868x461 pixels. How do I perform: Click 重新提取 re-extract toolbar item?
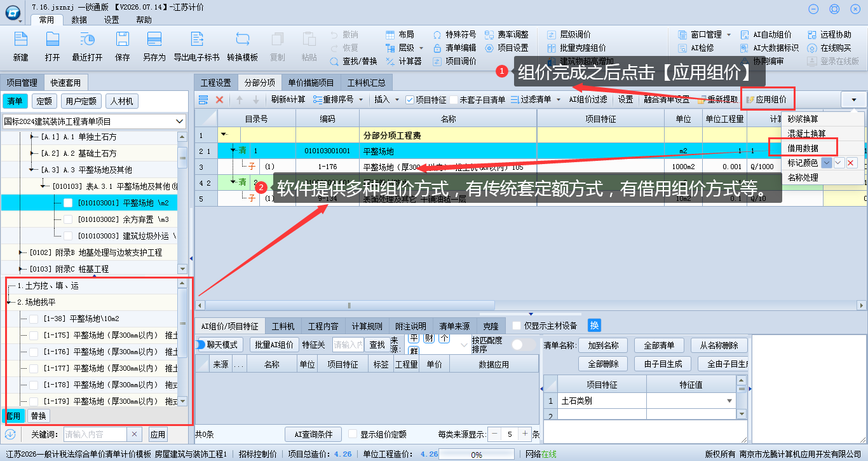click(x=717, y=100)
